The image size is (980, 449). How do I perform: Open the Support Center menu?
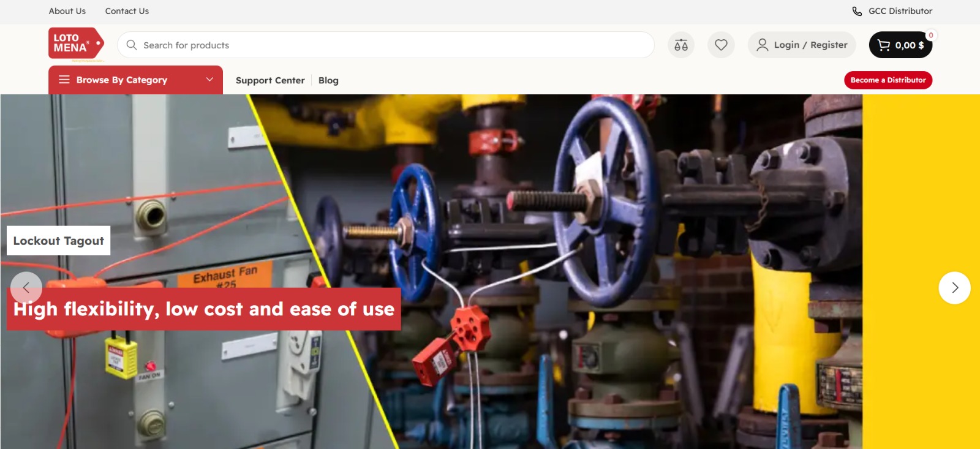tap(270, 80)
